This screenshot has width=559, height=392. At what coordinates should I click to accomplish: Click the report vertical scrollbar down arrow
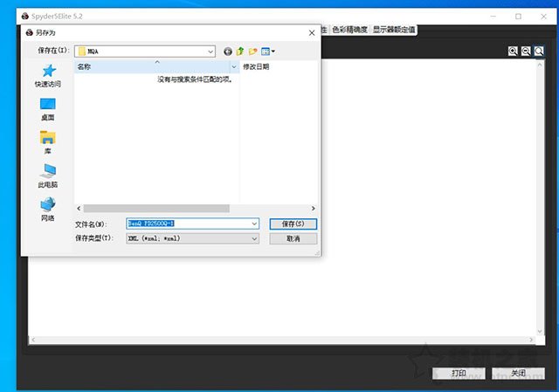point(540,331)
